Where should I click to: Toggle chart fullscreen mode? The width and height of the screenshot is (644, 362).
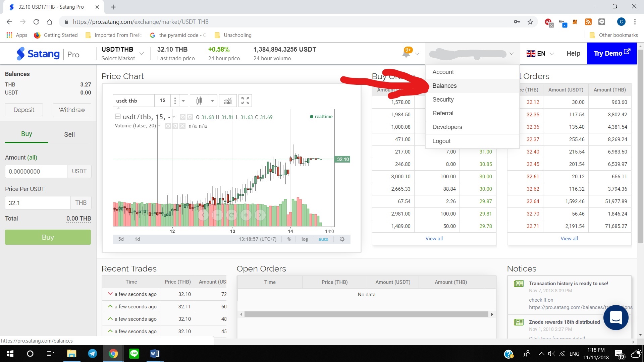click(245, 101)
